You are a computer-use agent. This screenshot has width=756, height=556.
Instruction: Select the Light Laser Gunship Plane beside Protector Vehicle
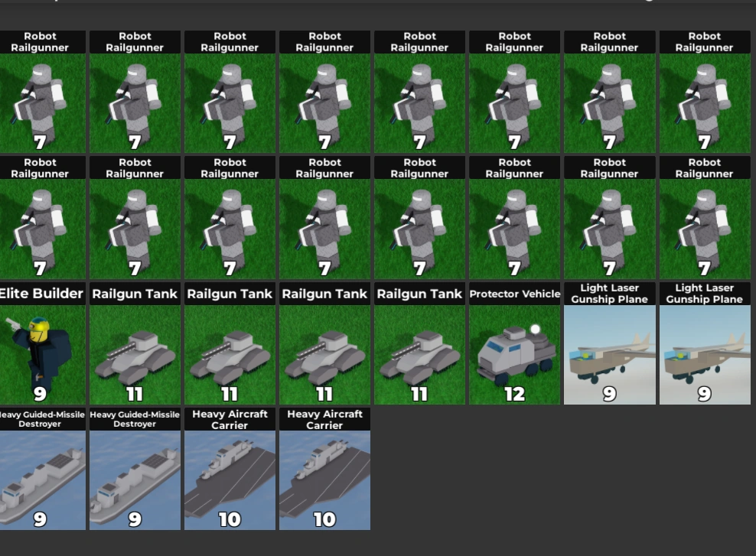pos(609,343)
